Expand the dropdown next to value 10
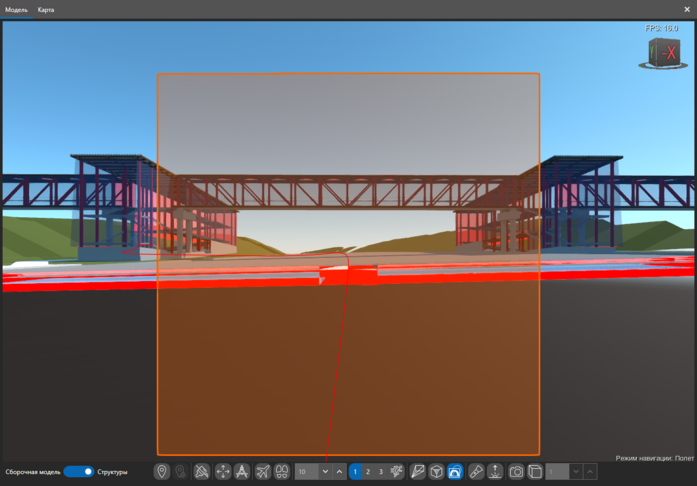The width and height of the screenshot is (697, 486). pos(325,471)
